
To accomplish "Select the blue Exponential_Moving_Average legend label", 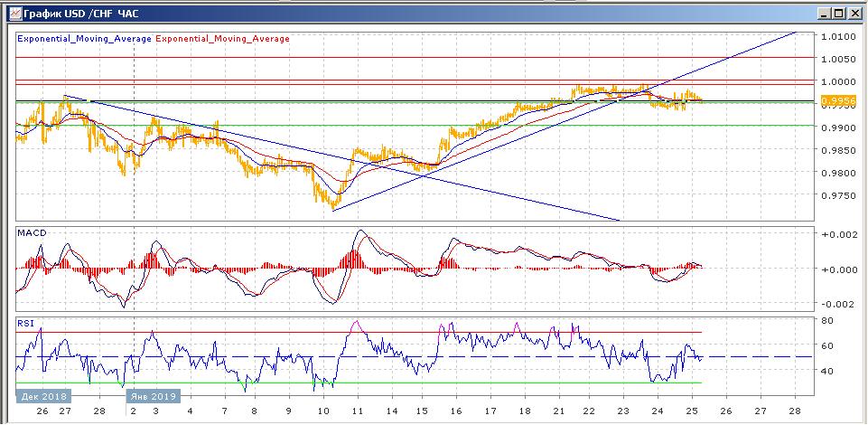I will (x=85, y=39).
